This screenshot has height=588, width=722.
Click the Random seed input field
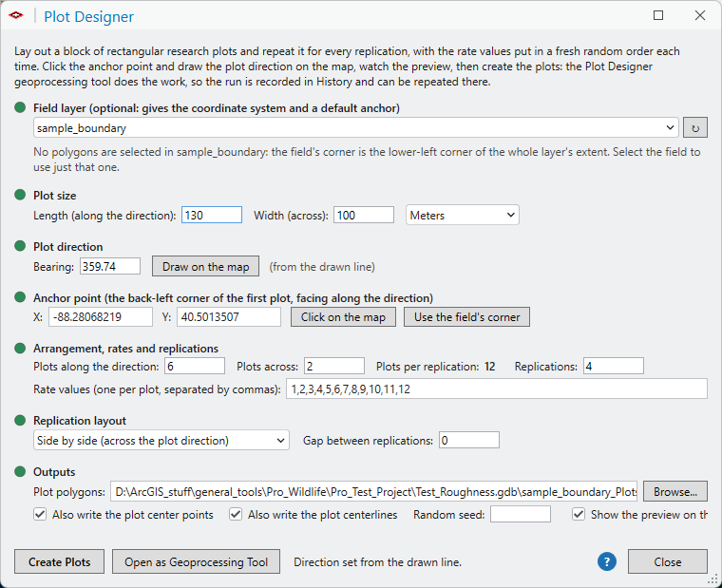click(521, 514)
